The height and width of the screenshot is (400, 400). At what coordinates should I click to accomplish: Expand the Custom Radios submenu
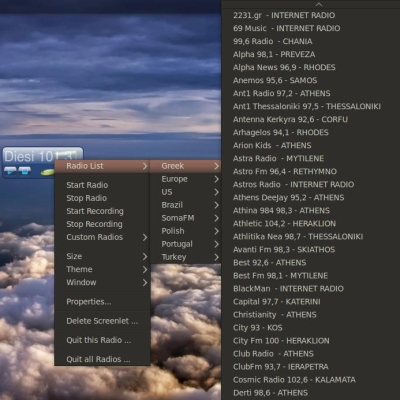(x=102, y=237)
